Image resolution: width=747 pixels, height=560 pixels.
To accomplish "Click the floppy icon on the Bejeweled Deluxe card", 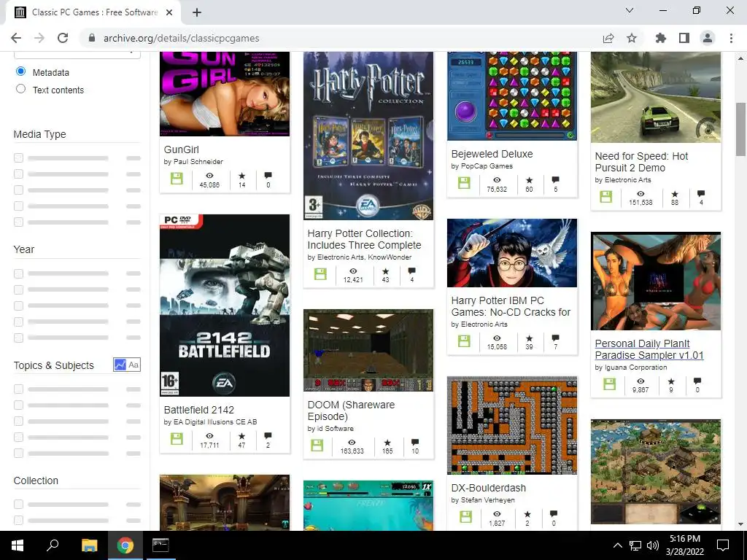I will click(464, 183).
